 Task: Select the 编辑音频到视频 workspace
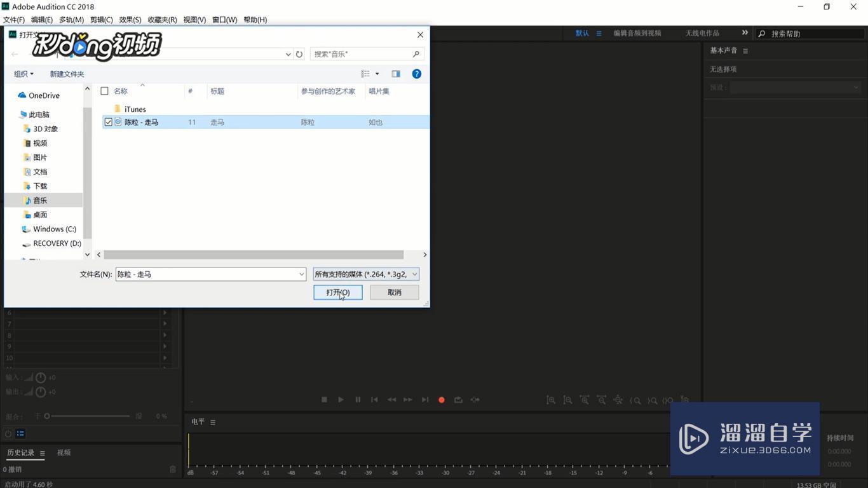(x=637, y=33)
